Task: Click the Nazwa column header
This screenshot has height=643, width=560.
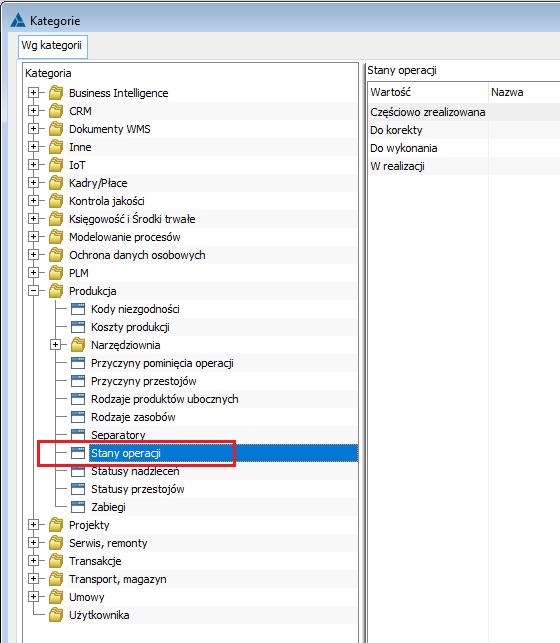Action: click(524, 92)
